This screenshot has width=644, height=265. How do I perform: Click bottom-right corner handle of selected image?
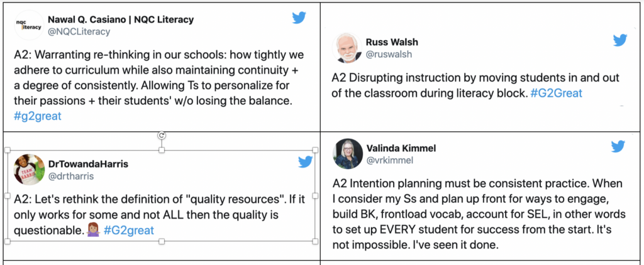point(316,241)
